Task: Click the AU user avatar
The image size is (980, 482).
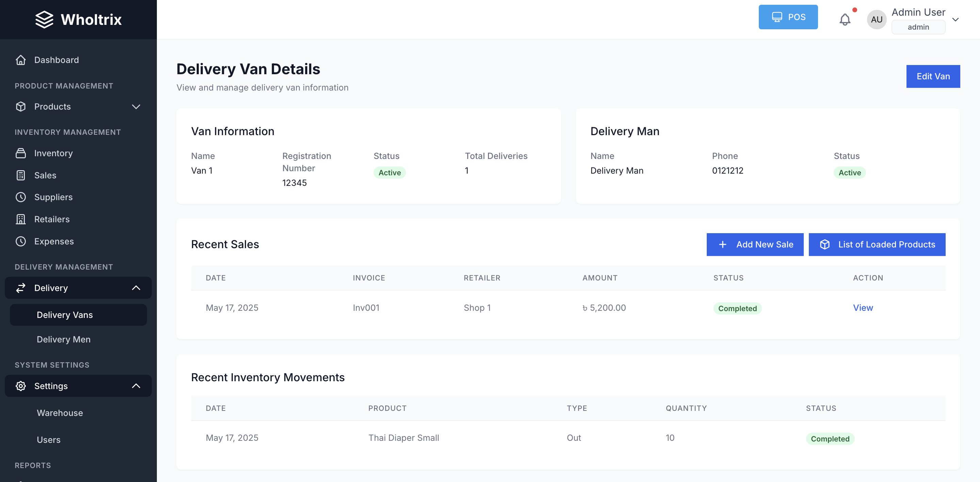Action: click(877, 19)
